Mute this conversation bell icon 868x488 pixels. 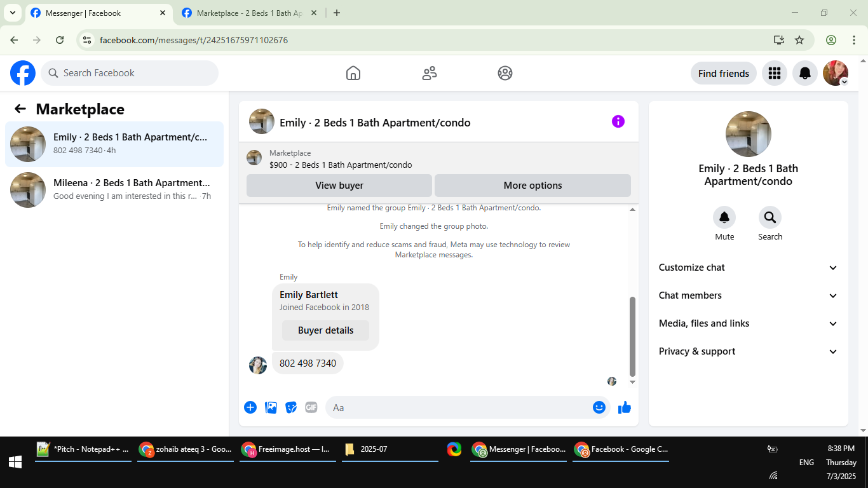coord(724,218)
